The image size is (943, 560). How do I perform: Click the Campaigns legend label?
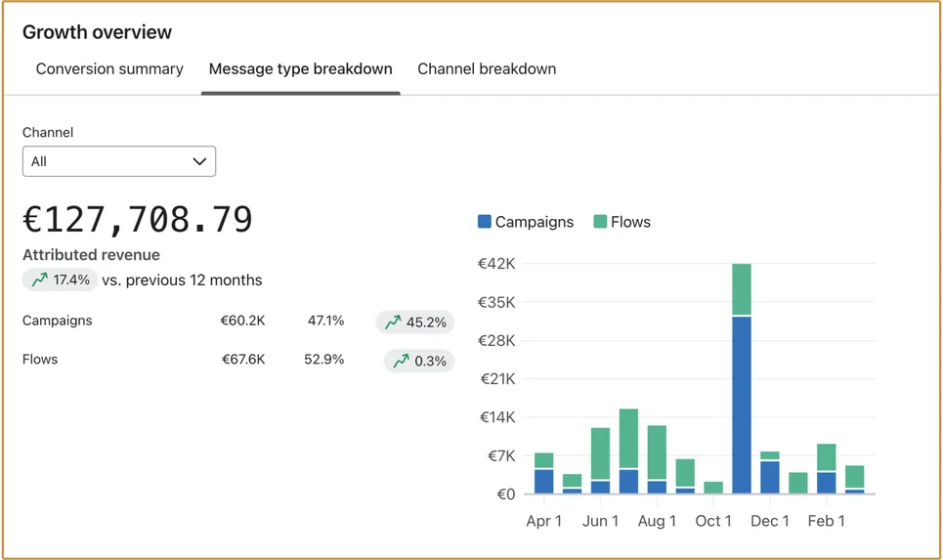coord(535,222)
